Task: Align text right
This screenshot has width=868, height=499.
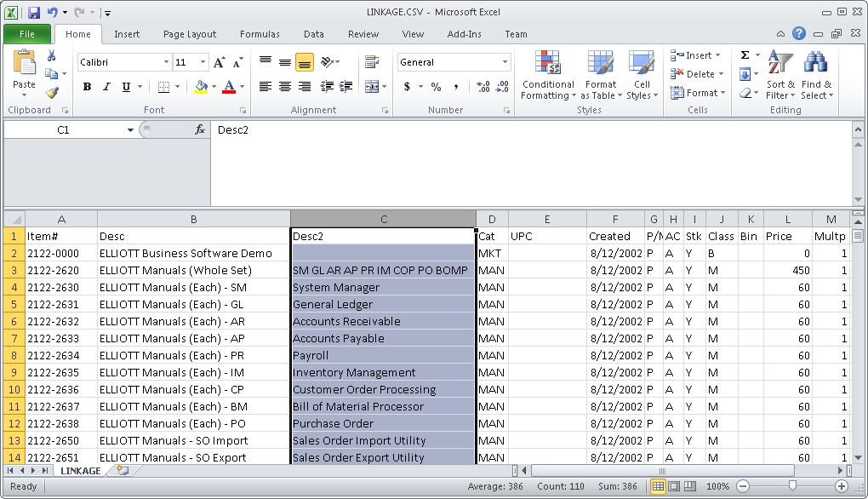Action: click(x=305, y=86)
